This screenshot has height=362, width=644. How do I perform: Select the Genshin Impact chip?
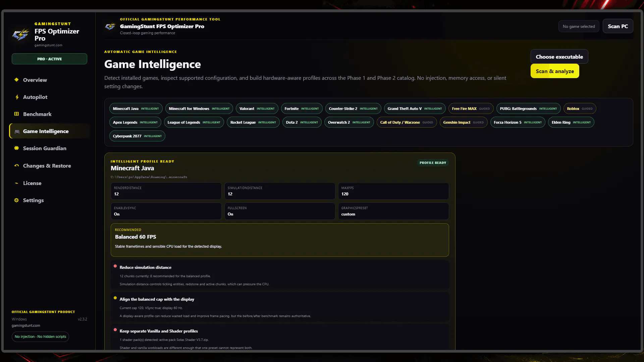[x=463, y=122]
